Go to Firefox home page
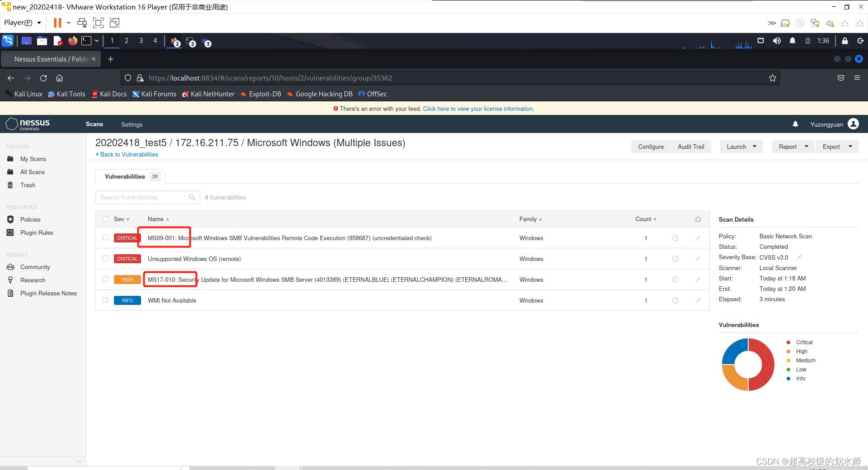This screenshot has height=470, width=868. [x=59, y=78]
